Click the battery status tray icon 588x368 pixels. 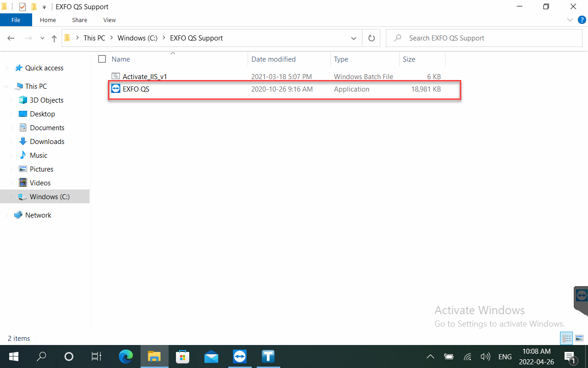tap(449, 356)
